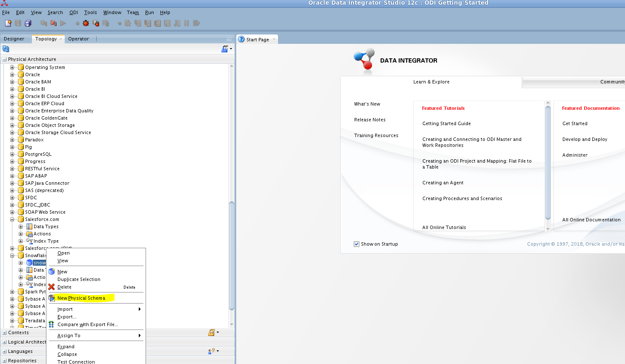Expand the Oracle BAM tree node

(x=12, y=82)
